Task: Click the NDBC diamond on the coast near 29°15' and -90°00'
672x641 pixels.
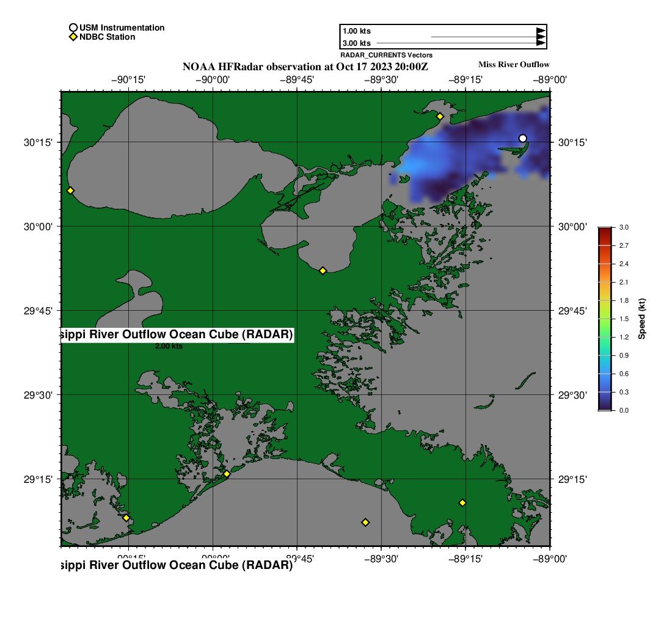Action: pos(227,474)
